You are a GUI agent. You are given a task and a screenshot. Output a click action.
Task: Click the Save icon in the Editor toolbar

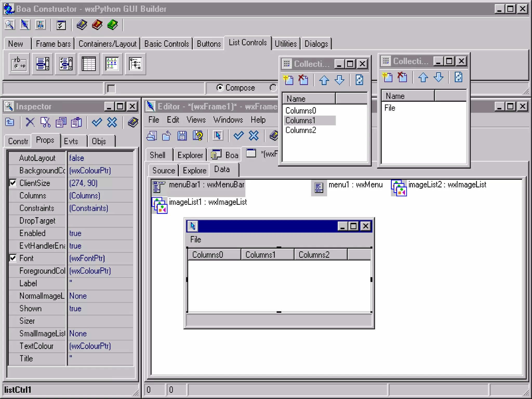click(x=182, y=136)
